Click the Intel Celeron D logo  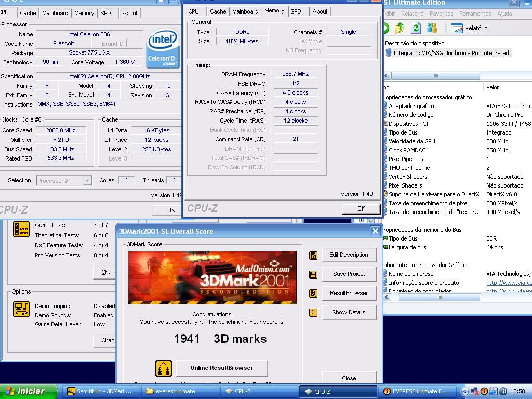pyautogui.click(x=163, y=48)
